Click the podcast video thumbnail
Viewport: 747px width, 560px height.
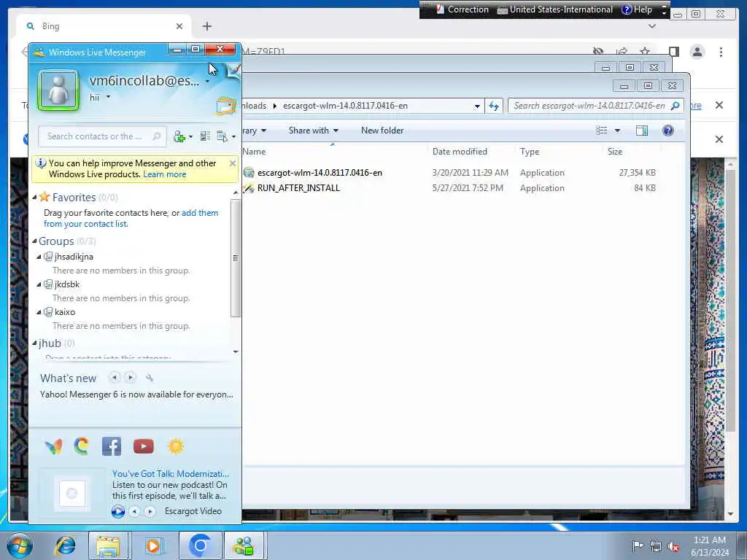click(x=72, y=494)
